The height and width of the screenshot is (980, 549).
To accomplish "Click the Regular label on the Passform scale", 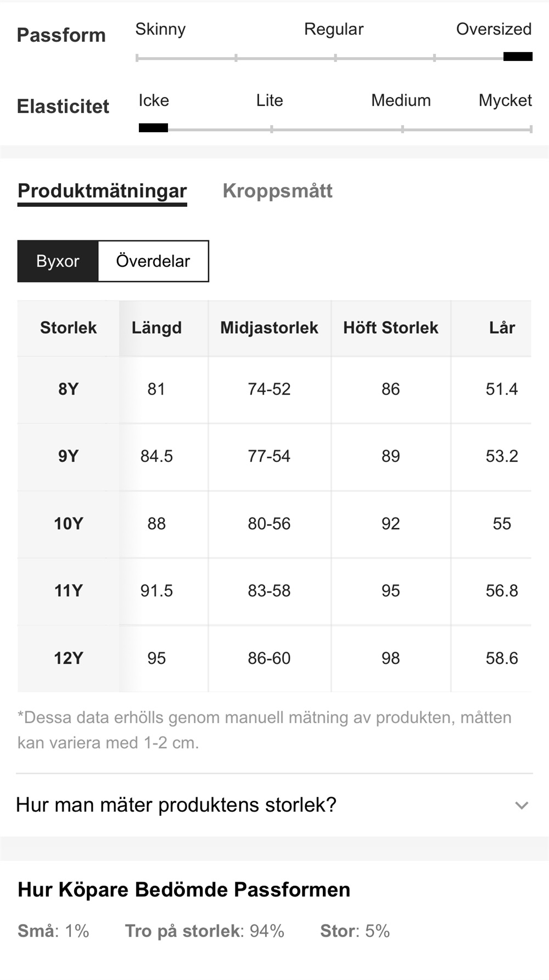I will [334, 29].
